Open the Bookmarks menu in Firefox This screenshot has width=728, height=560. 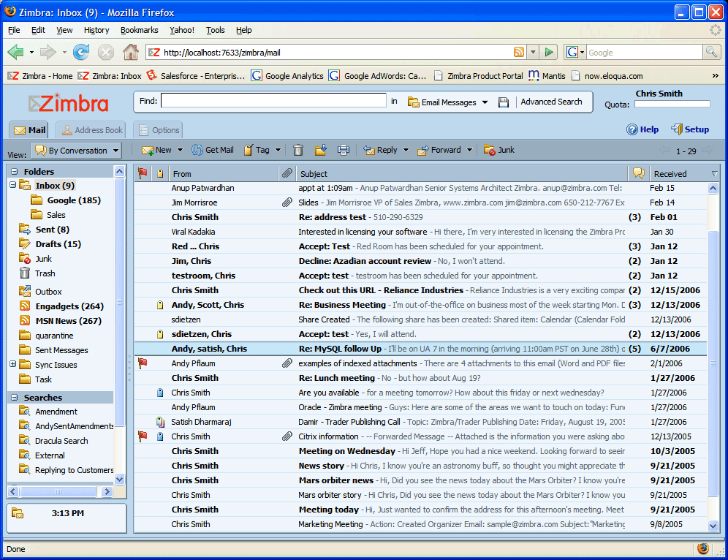pyautogui.click(x=139, y=30)
